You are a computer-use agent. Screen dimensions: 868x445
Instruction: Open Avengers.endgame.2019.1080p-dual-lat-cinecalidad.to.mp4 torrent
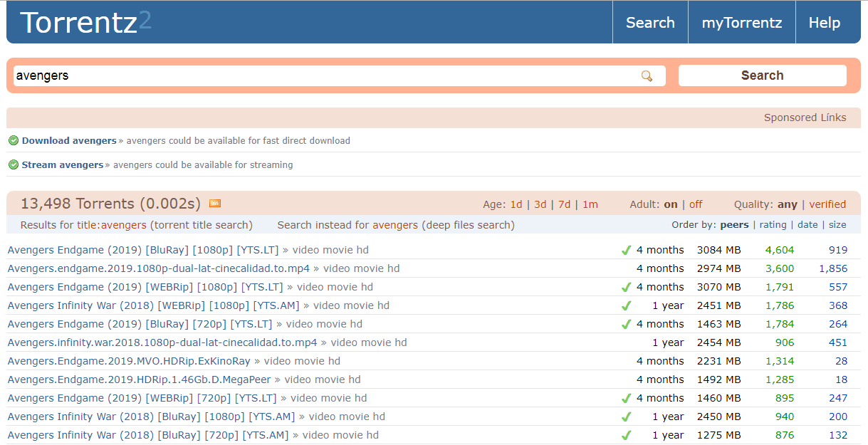[159, 268]
